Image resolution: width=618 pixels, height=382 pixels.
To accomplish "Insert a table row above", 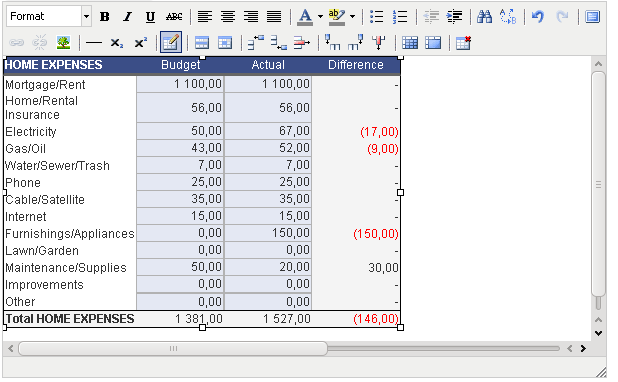I will tap(256, 43).
